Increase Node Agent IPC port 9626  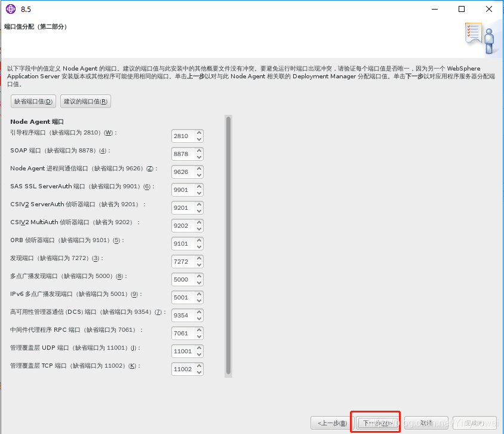199,169
